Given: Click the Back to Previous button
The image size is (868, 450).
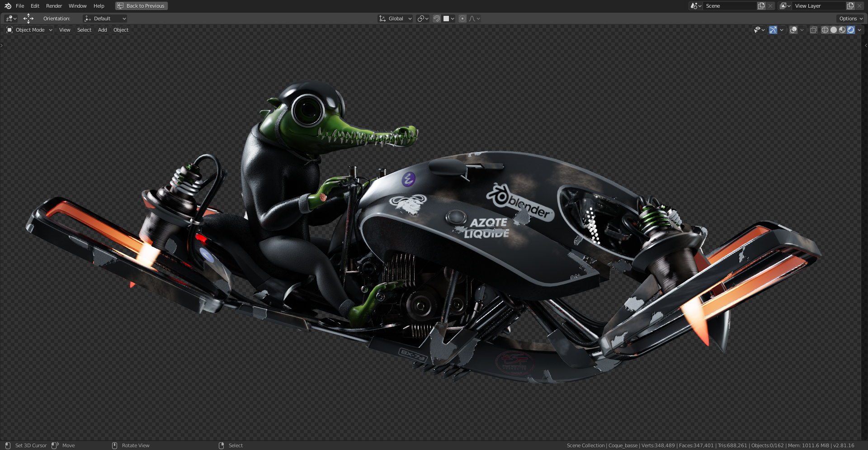Looking at the screenshot, I should click(x=141, y=6).
